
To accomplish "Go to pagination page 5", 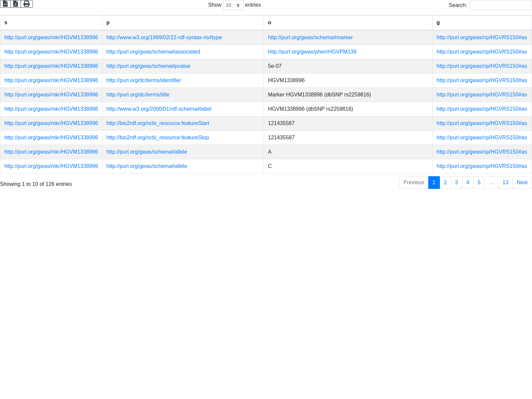I will click(x=479, y=183).
